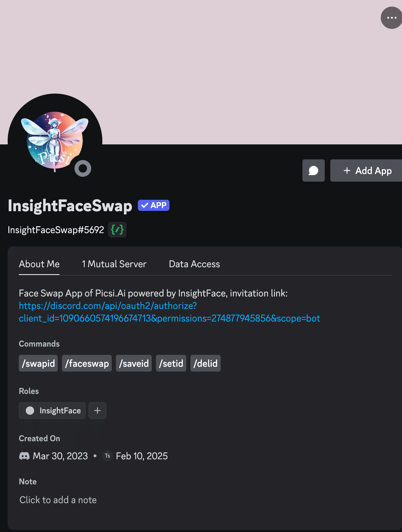Click the Ts timestamp icon near Feb 10, 2025
402x532 pixels.
(x=107, y=456)
